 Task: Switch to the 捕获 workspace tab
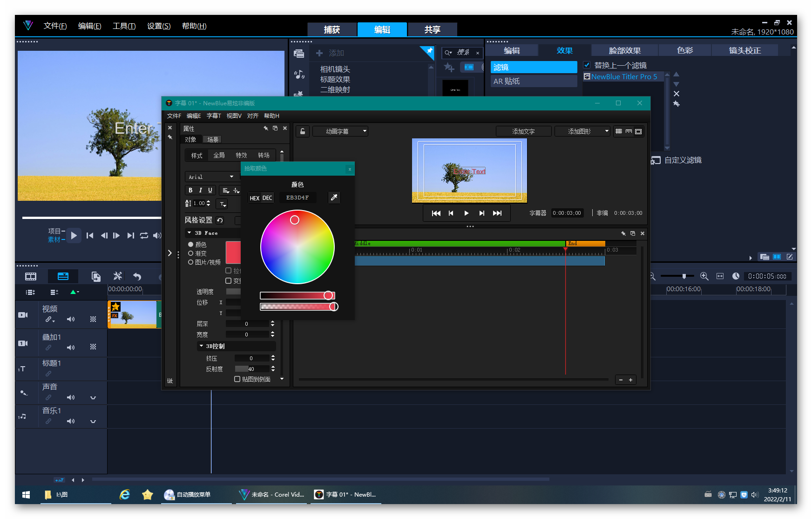click(332, 29)
